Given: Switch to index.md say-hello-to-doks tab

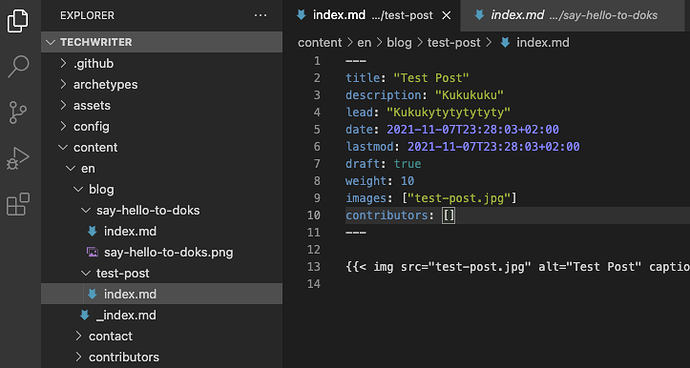Looking at the screenshot, I should coord(572,15).
